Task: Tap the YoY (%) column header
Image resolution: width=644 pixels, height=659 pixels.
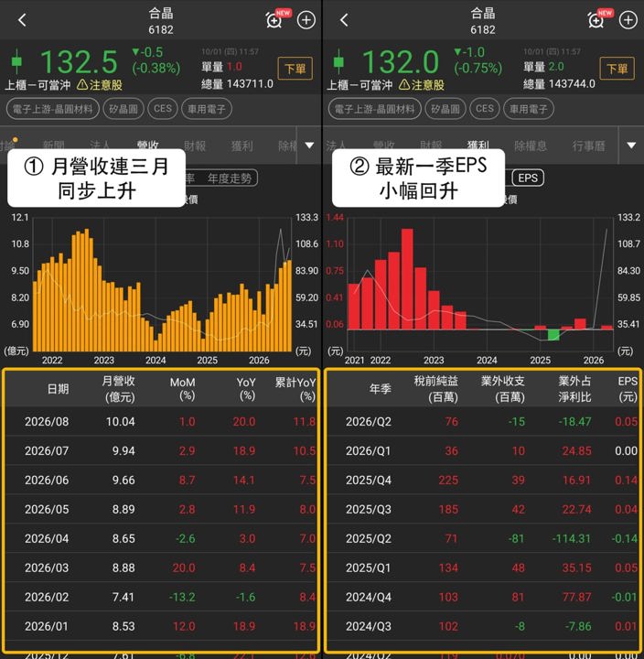Action: click(x=246, y=389)
